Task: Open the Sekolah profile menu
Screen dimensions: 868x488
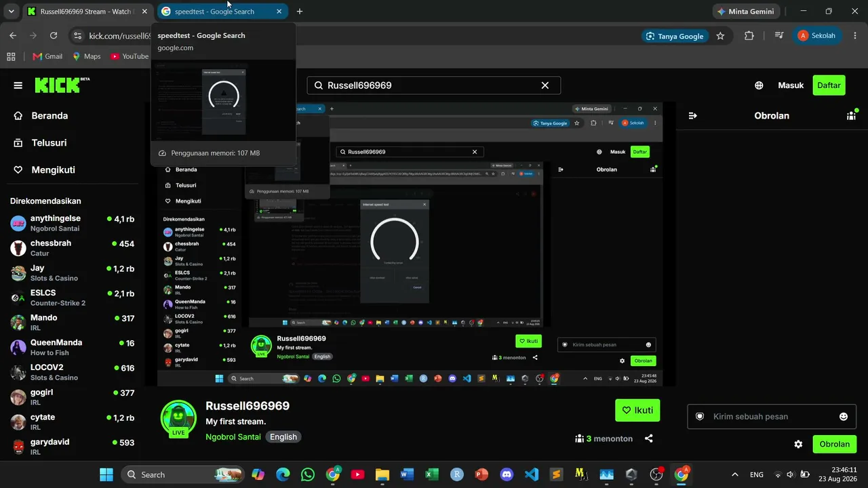Action: click(x=817, y=36)
